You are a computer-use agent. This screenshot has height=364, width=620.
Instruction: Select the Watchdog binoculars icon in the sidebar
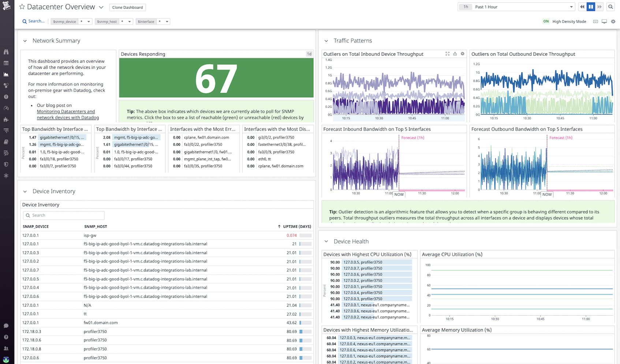[6, 52]
